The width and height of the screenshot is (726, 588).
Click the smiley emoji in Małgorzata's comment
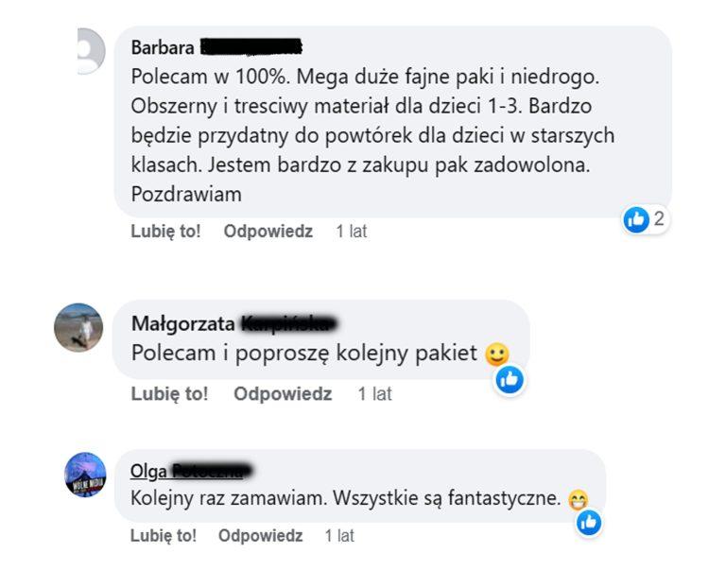coord(497,355)
